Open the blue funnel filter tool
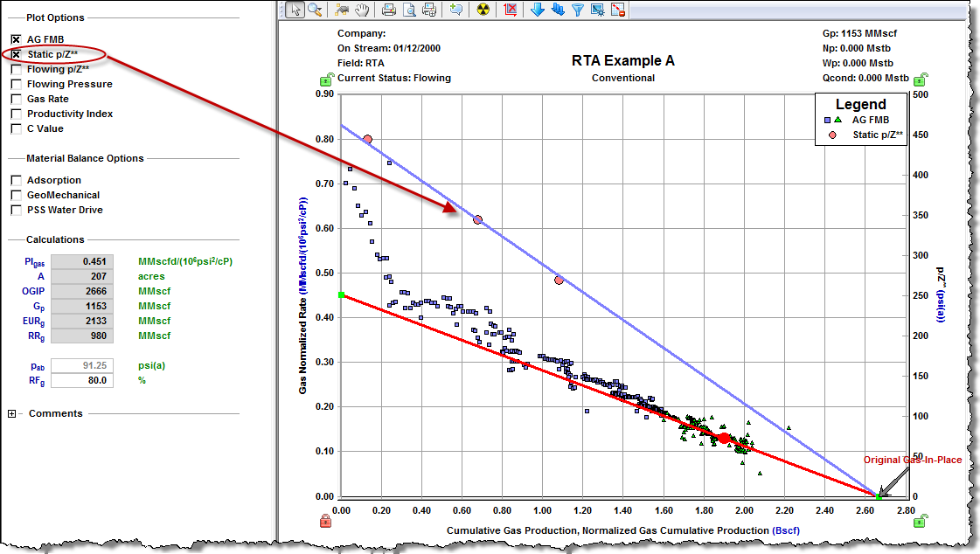980x554 pixels. 578,10
